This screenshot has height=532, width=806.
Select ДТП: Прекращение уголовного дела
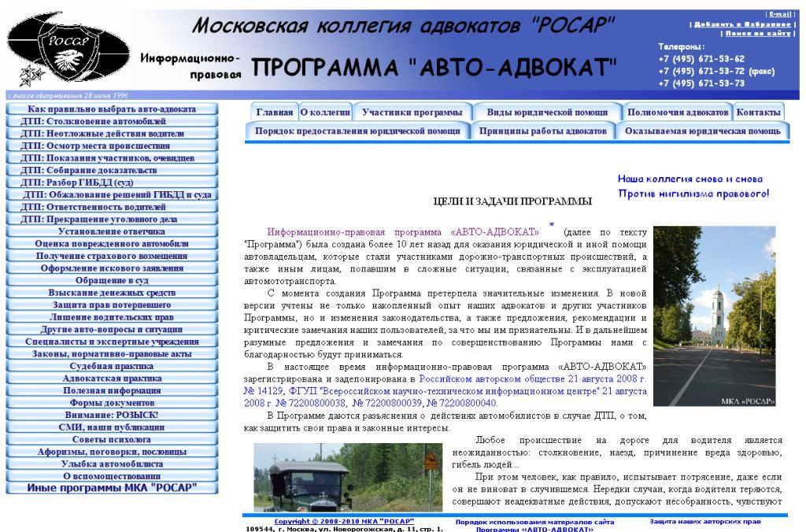(x=112, y=220)
